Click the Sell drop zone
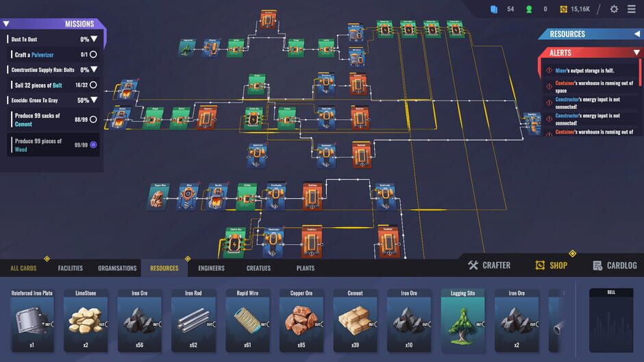 pos(610,320)
